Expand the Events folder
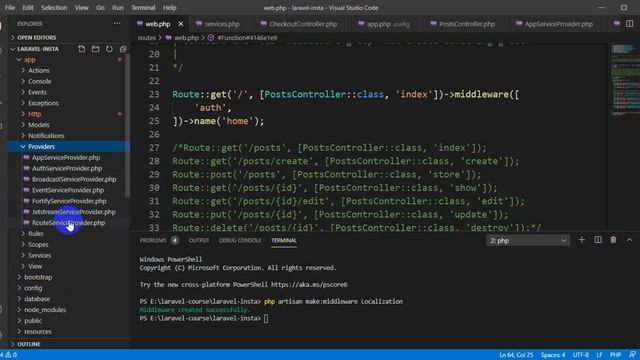 [37, 92]
